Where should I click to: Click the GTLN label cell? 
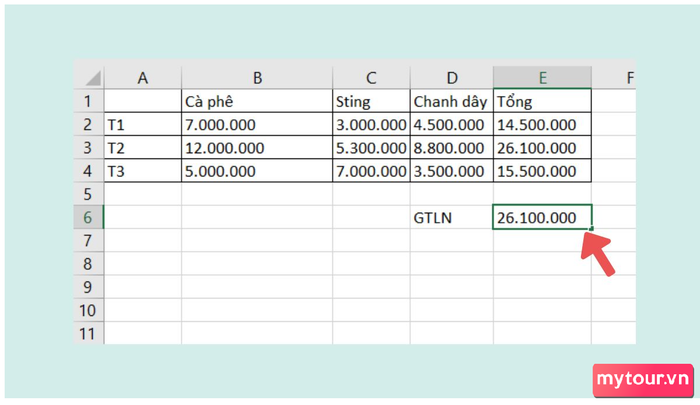(x=452, y=217)
